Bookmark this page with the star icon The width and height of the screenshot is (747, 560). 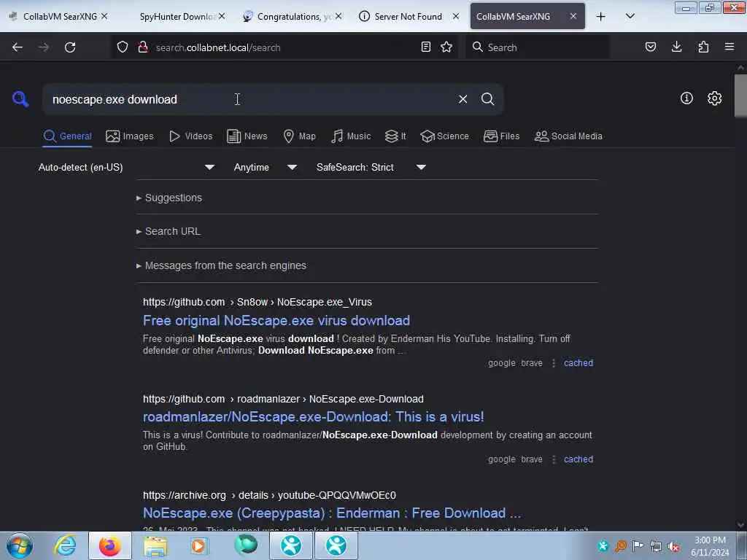pos(446,47)
